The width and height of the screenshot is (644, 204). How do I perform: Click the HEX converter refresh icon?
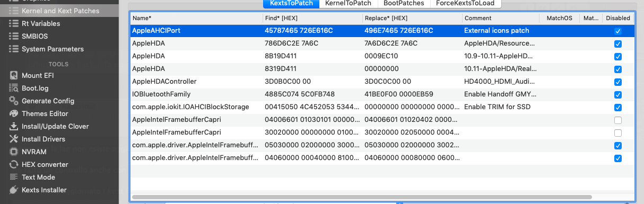click(x=13, y=164)
